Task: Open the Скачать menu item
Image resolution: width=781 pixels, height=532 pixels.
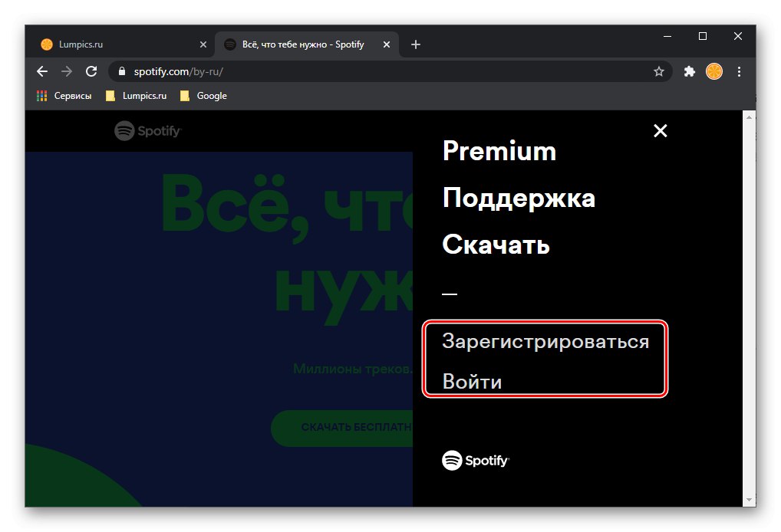Action: click(496, 245)
